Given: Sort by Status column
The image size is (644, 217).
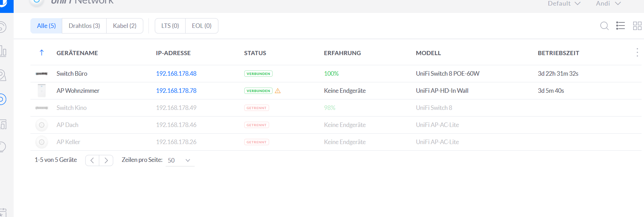Looking at the screenshot, I should click(x=255, y=53).
